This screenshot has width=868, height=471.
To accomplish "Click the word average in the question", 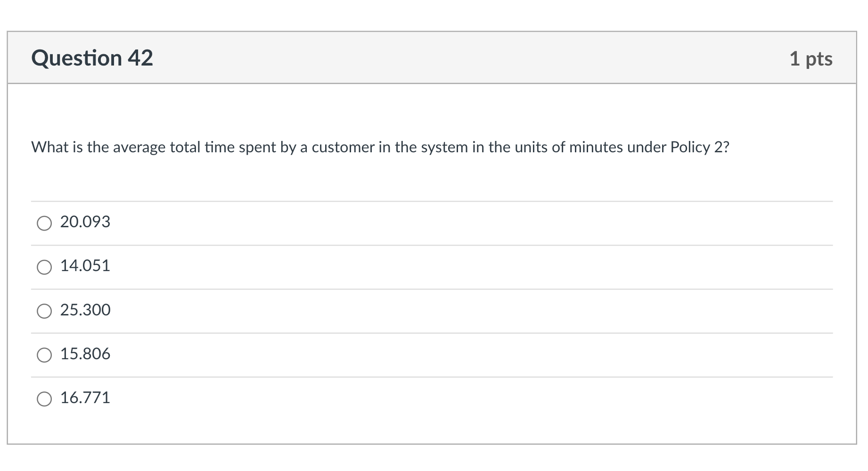I will coord(139,148).
